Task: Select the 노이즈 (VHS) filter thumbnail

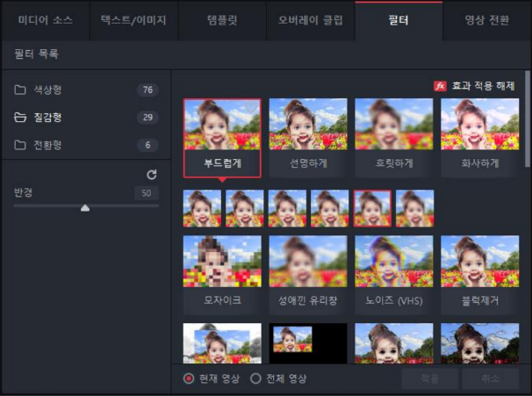Action: coord(394,262)
